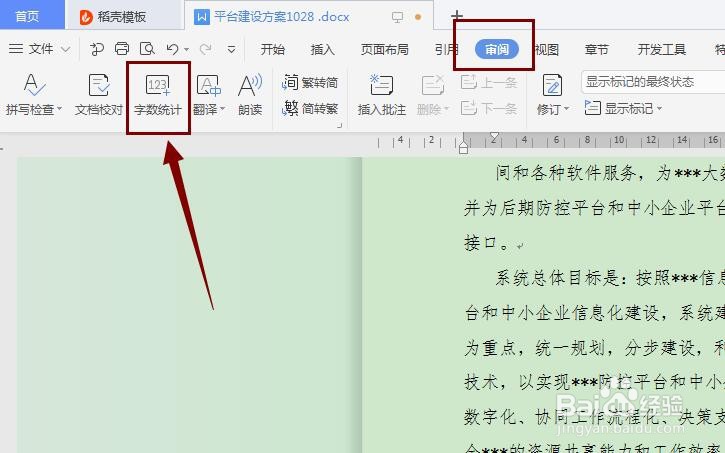The height and width of the screenshot is (453, 725).
Task: Click the print icon
Action: [x=122, y=49]
